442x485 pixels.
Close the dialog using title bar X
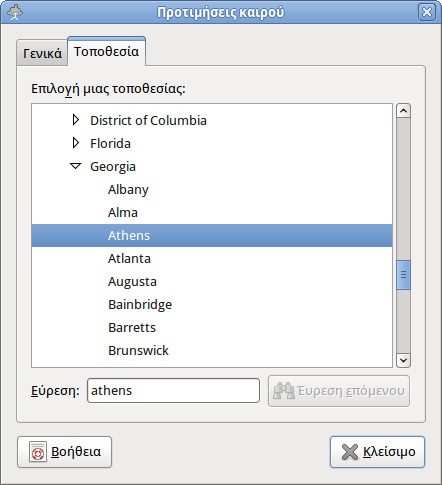427,12
